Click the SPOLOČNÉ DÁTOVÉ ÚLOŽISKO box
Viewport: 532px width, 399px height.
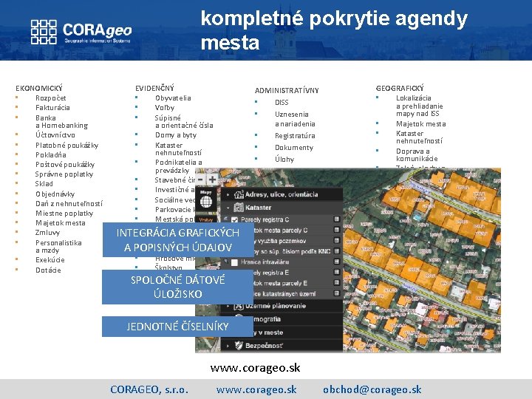pos(178,287)
